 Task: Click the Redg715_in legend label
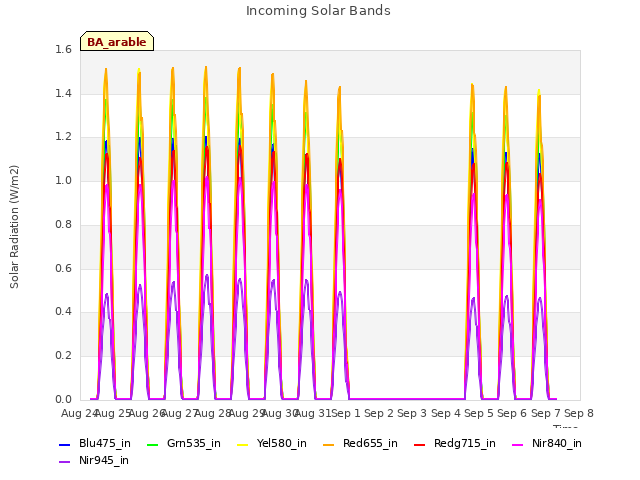point(464,443)
